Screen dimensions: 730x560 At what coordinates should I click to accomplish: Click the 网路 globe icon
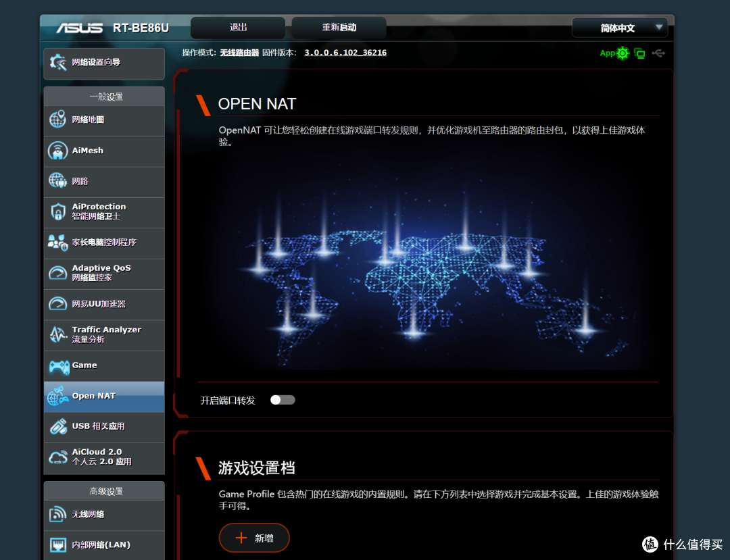tap(57, 181)
